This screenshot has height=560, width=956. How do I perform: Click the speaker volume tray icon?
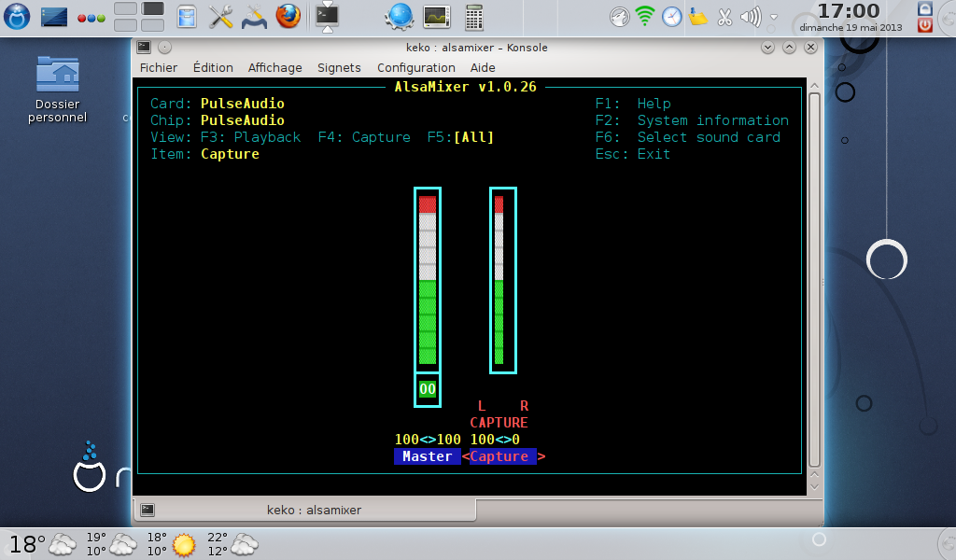[751, 17]
